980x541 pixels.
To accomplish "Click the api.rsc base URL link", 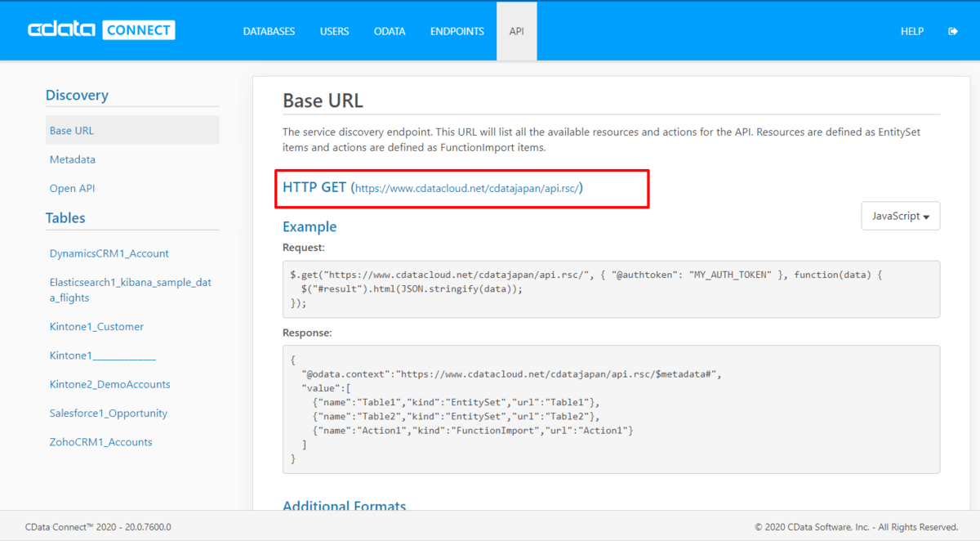I will [x=467, y=189].
